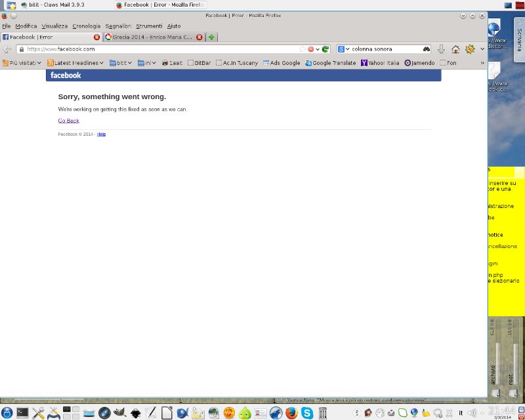The image size is (525, 420).
Task: Open the Google search engine selector
Action: click(x=343, y=49)
